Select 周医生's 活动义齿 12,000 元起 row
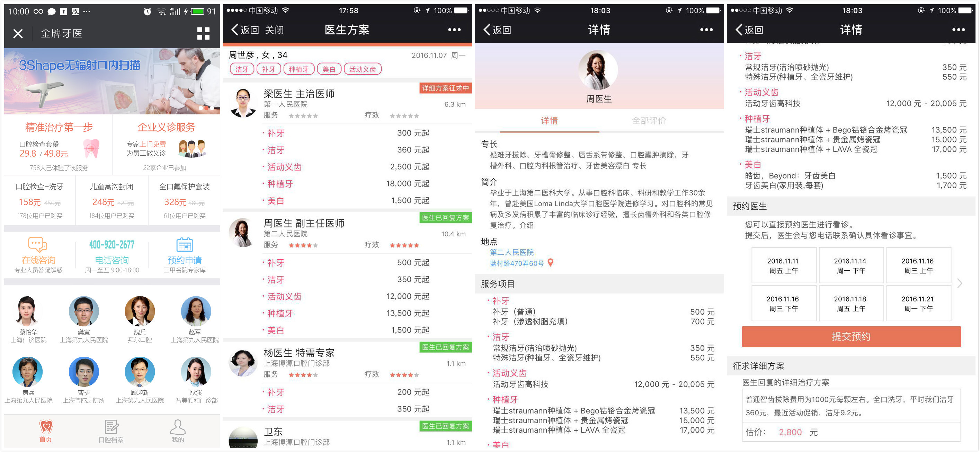Screen dimensions: 980x452 346,296
